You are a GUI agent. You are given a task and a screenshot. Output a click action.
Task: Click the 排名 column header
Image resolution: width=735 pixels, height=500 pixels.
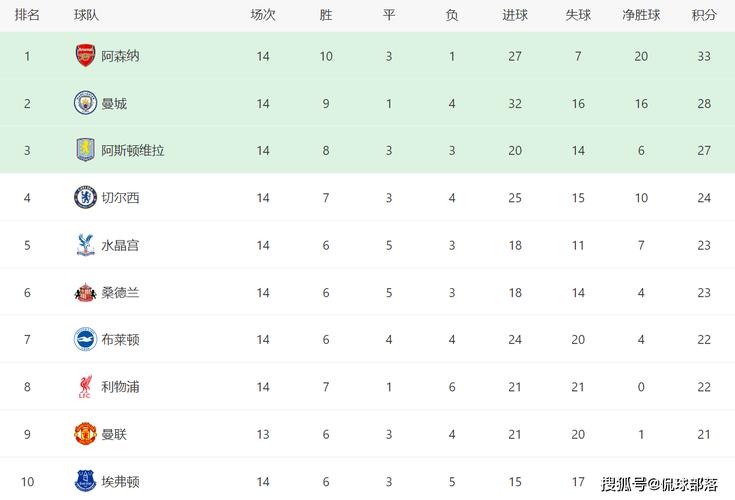point(27,15)
